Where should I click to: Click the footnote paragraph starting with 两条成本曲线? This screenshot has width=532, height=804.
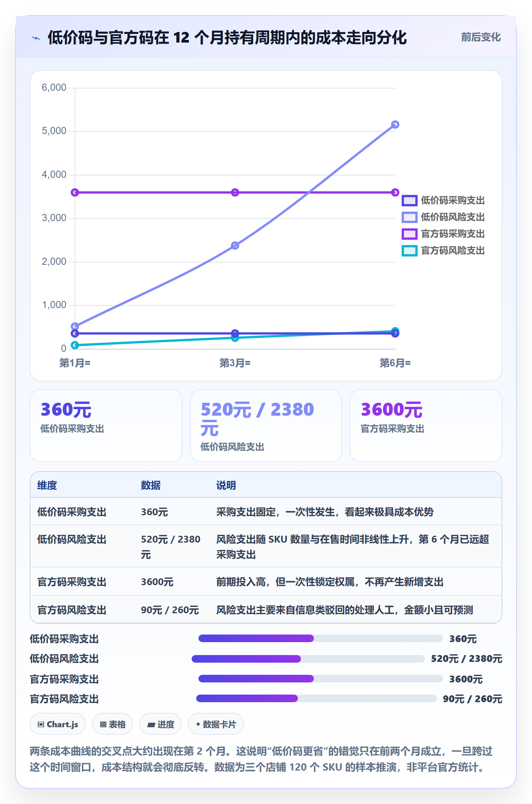click(x=261, y=759)
